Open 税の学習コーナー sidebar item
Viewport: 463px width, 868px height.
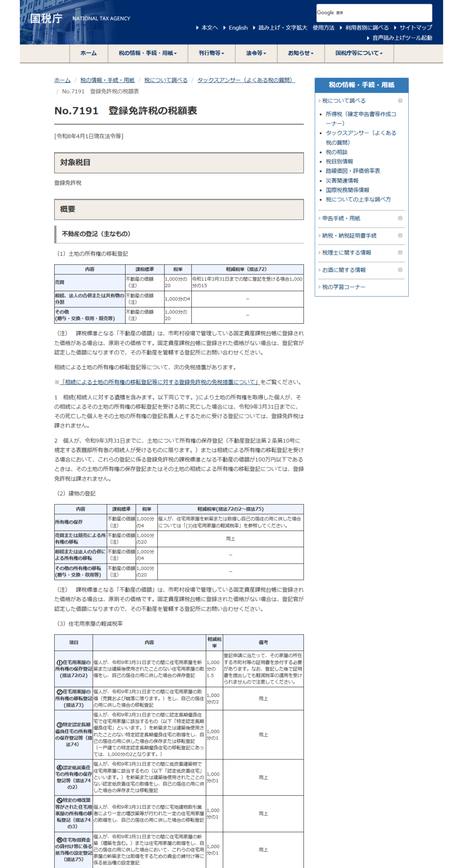[x=344, y=287]
